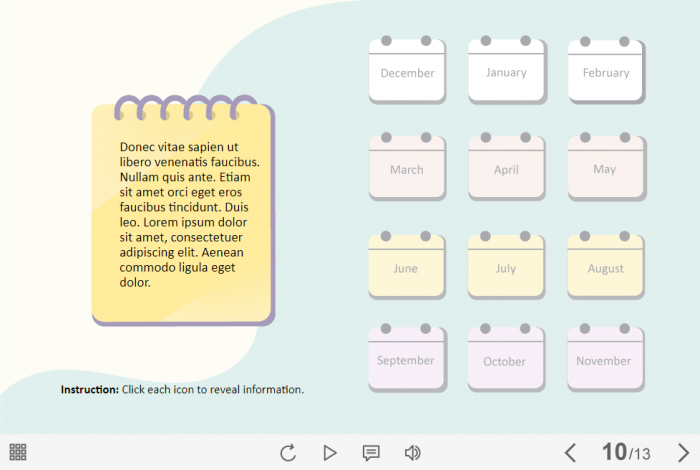
Task: Click the August calendar icon
Action: pyautogui.click(x=606, y=266)
